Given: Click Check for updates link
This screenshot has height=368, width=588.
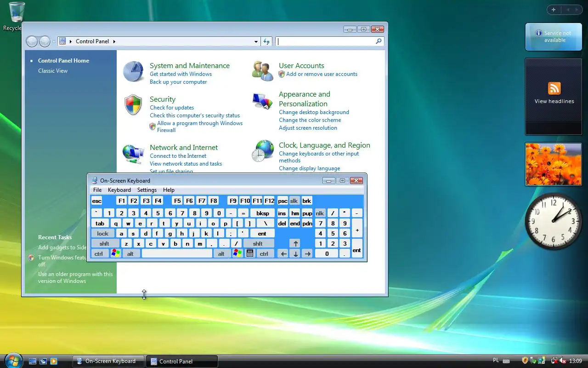Looking at the screenshot, I should click(x=172, y=108).
